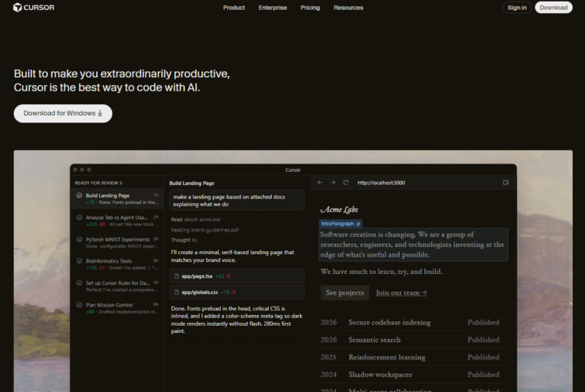
Task: Click the highlighted intro paragraph in preview
Action: 414,244
